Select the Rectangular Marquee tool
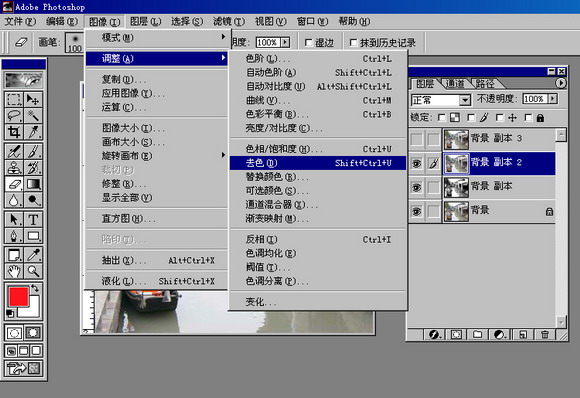 (14, 100)
